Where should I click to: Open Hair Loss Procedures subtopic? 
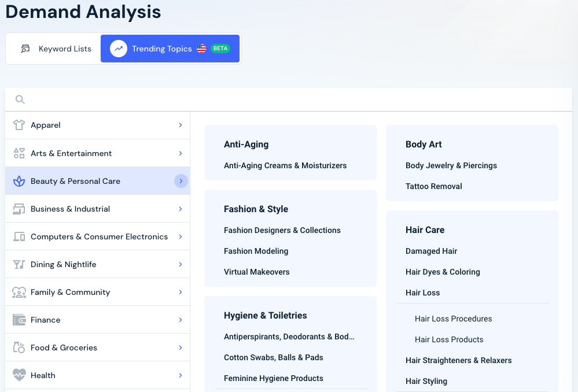[x=453, y=319]
